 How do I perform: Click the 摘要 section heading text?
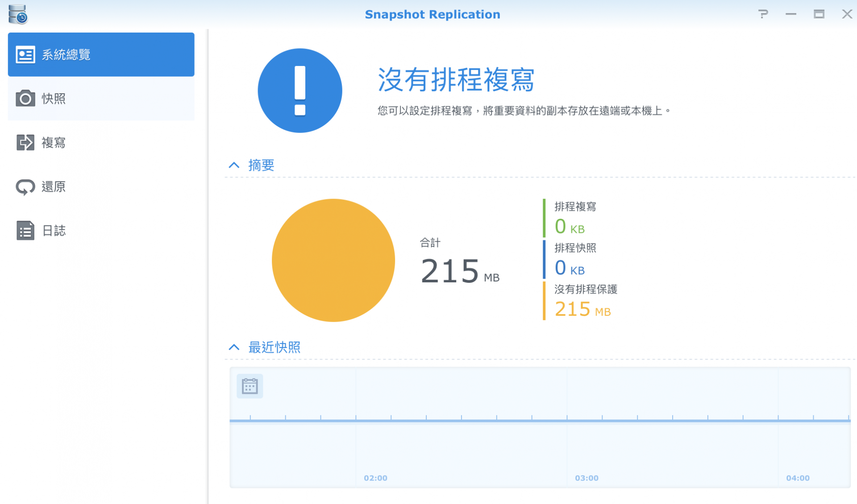click(x=261, y=165)
